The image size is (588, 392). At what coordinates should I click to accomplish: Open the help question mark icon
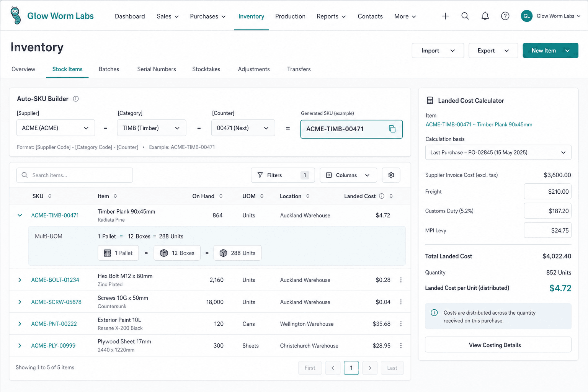point(505,16)
